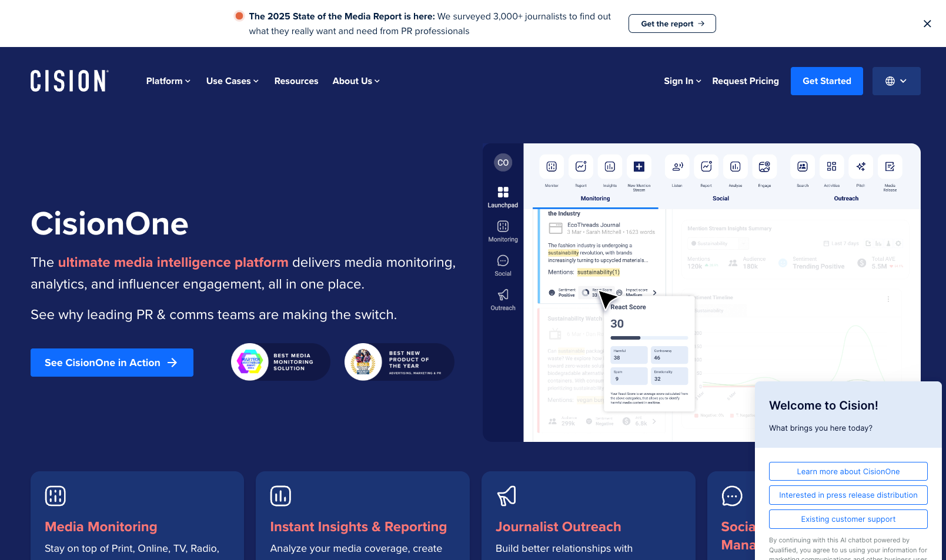Select the Monitoring group label tab
Screen dimensions: 946x560
tap(595, 199)
